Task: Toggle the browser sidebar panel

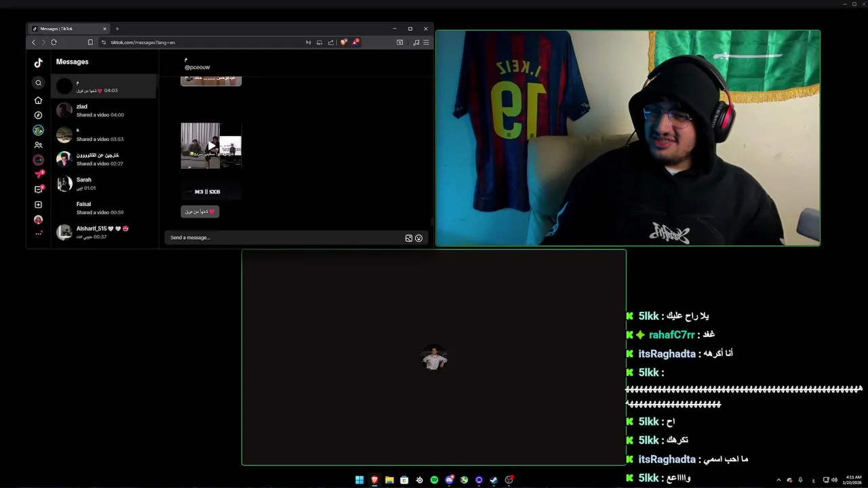Action: pyautogui.click(x=399, y=42)
